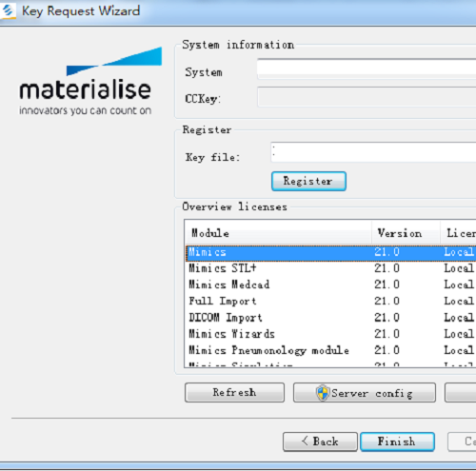Click the Register button
The image size is (476, 471).
pyautogui.click(x=308, y=181)
